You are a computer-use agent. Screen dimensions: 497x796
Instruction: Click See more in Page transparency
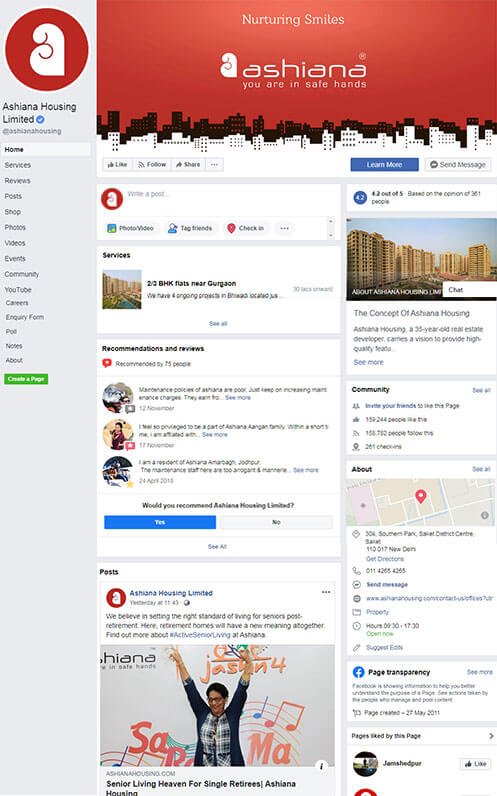pos(479,672)
